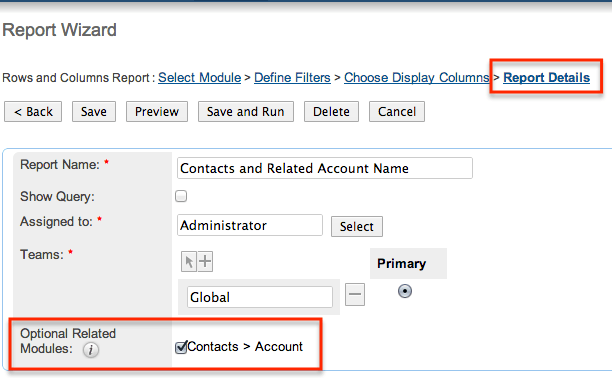612x378 pixels.
Task: Click the Assigned to label
Action: click(x=57, y=222)
